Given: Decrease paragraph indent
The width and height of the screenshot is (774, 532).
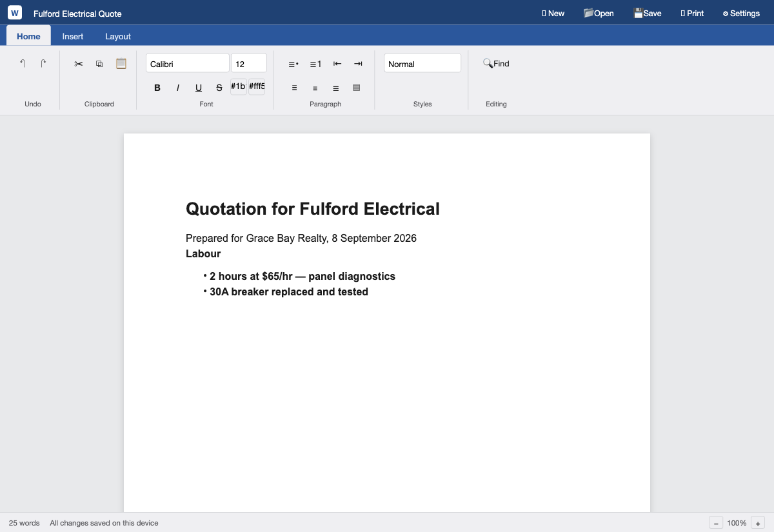Looking at the screenshot, I should coord(337,63).
